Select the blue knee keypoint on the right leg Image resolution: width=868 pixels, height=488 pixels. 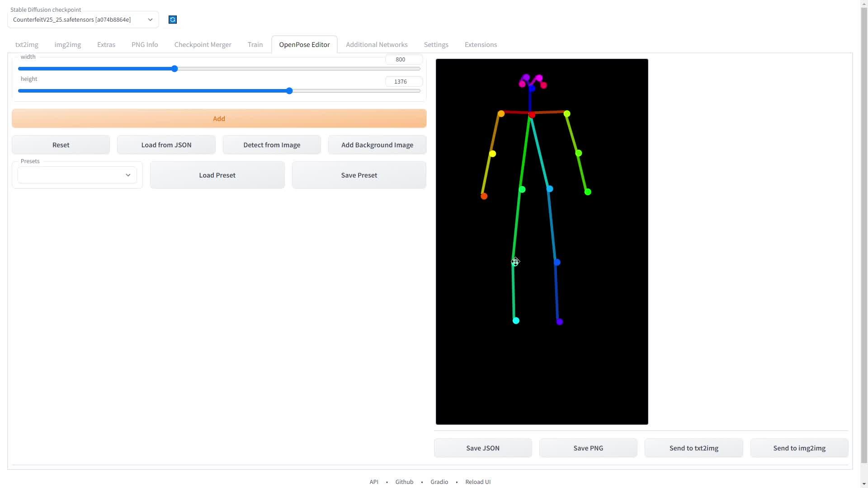(557, 262)
